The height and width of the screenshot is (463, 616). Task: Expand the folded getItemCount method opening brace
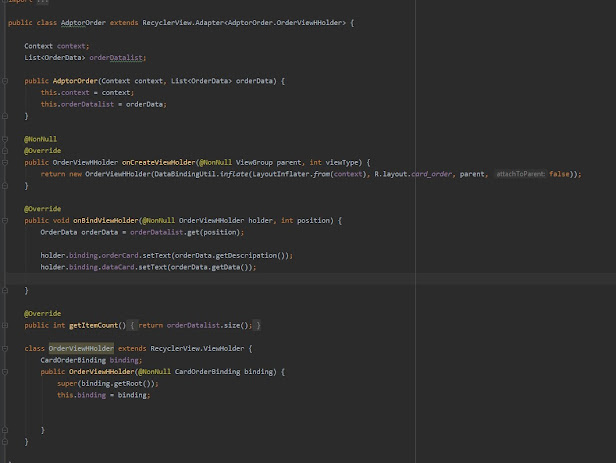coord(131,325)
